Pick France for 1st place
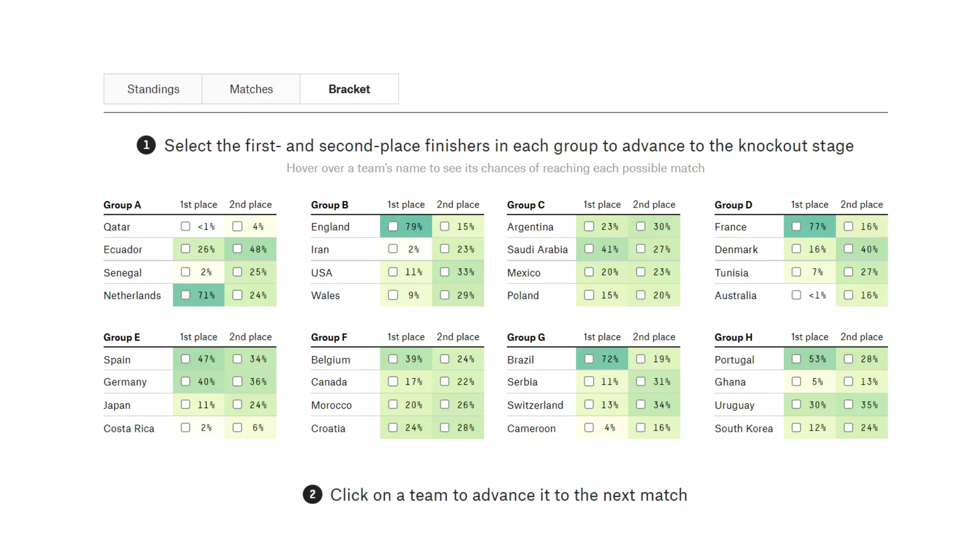This screenshot has height=551, width=980. pos(796,226)
